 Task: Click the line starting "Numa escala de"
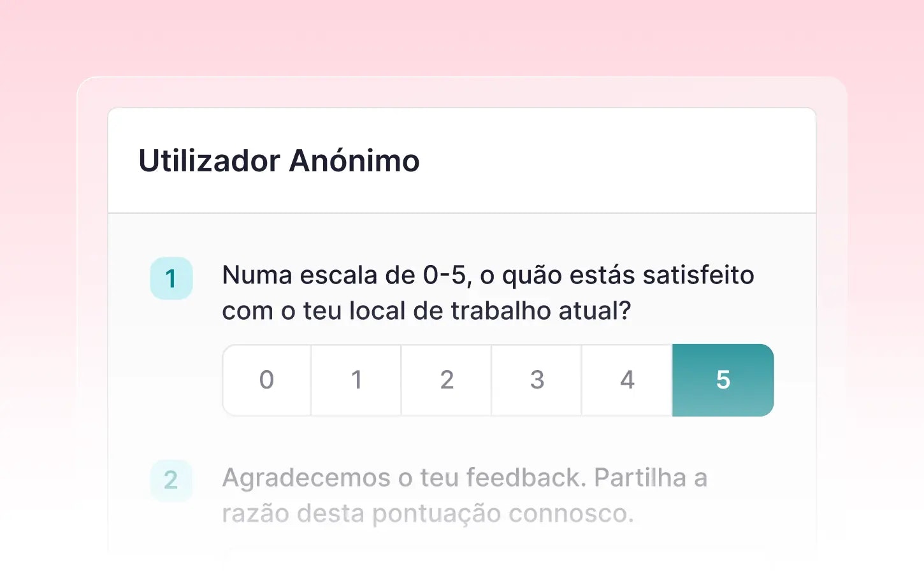point(319,275)
